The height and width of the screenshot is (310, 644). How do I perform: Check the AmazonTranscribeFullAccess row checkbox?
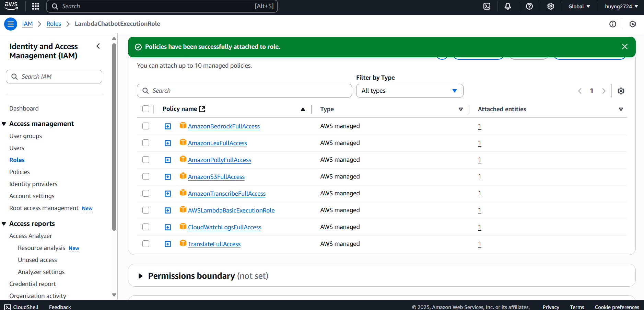[x=146, y=193]
